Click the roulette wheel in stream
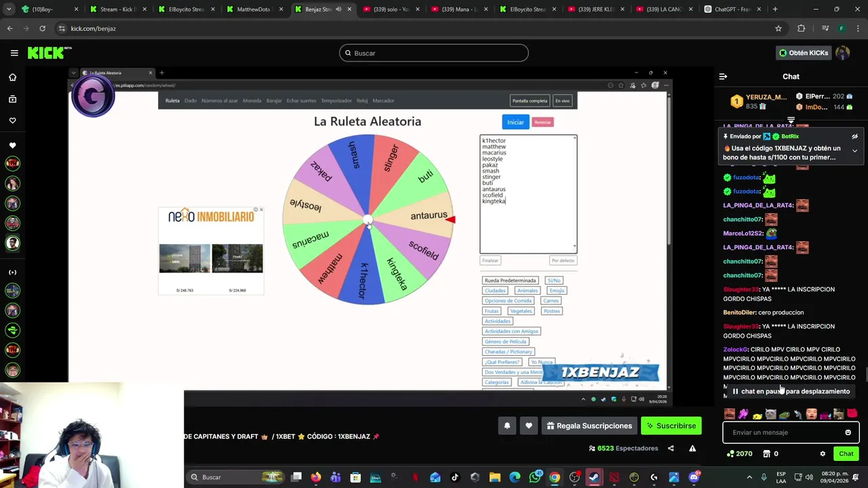 tap(368, 220)
